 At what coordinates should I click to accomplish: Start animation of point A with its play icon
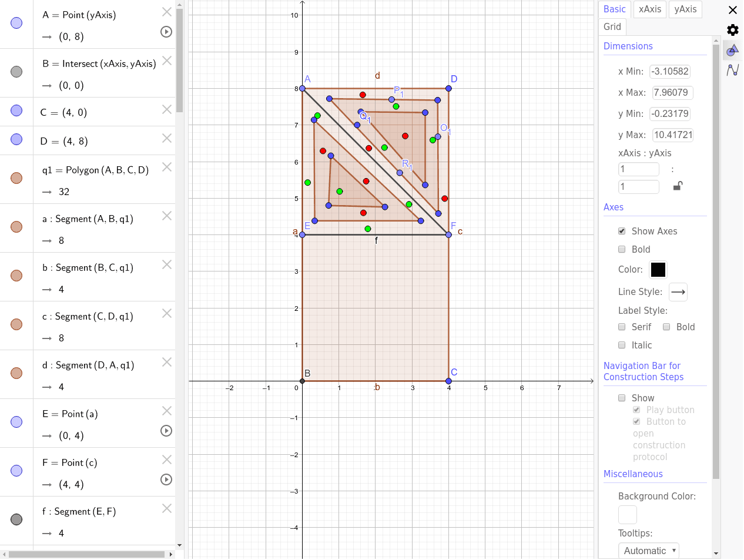pyautogui.click(x=166, y=32)
